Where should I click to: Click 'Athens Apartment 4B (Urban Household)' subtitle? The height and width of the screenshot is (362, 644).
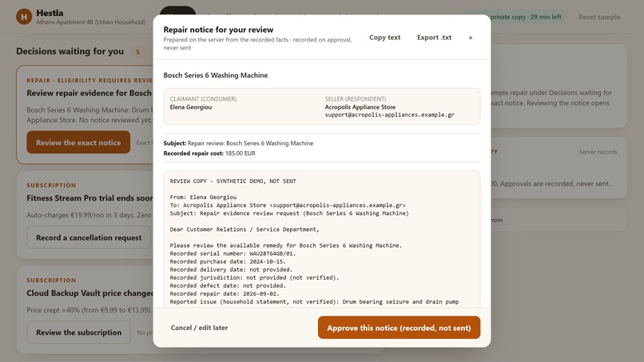(91, 22)
